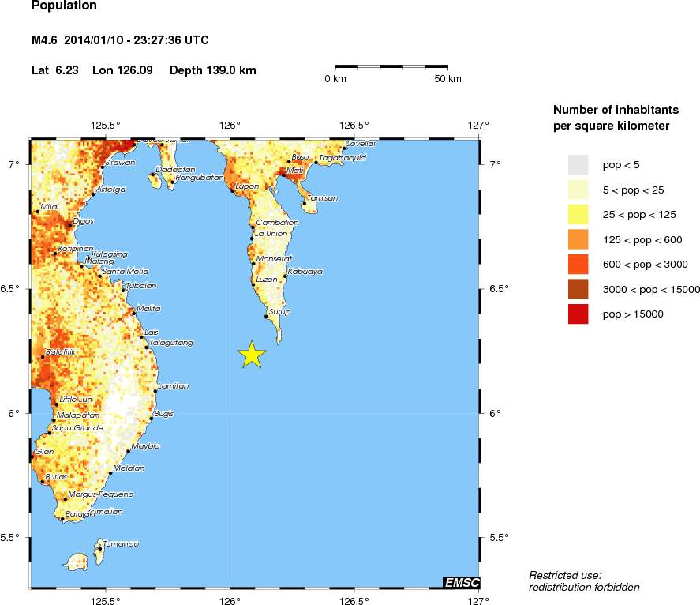
Task: Select the Malita city dot
Action: coord(134,313)
